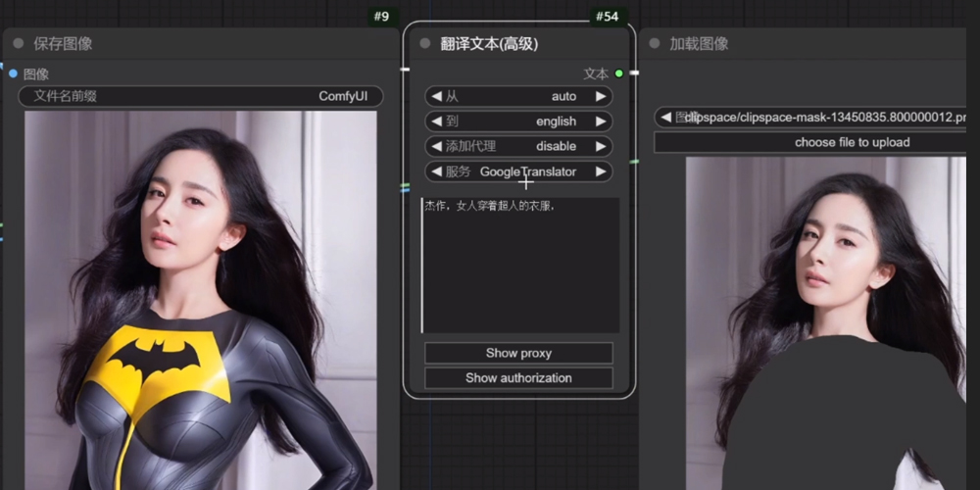Open the 服务 GoogleTranslator dropdown

518,171
